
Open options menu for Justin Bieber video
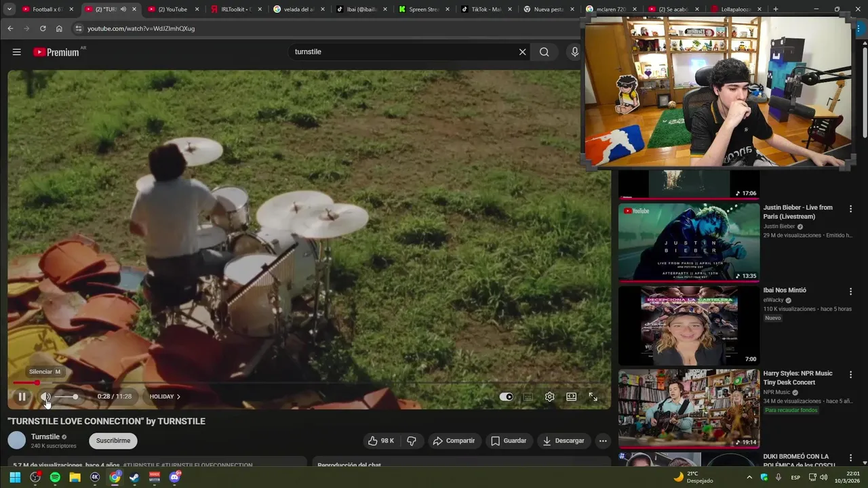click(850, 209)
